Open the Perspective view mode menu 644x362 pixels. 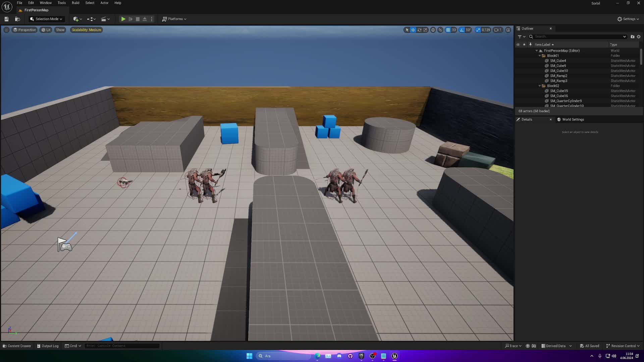click(24, 30)
